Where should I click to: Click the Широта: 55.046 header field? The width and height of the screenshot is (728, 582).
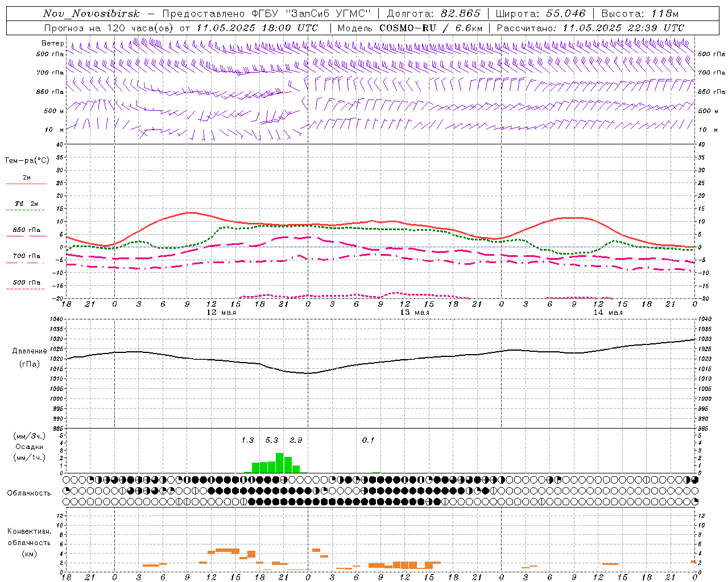[x=540, y=14]
